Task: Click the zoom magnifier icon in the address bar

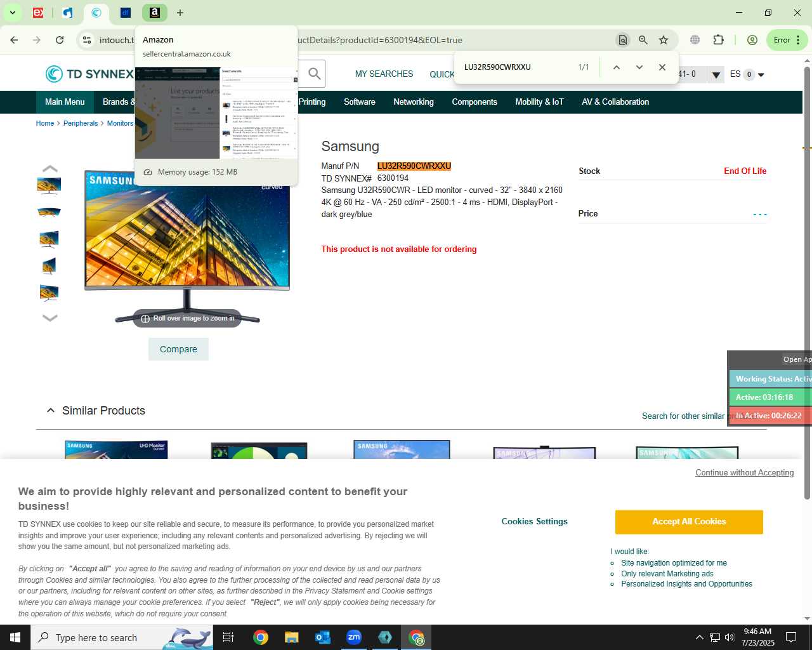Action: [x=643, y=40]
